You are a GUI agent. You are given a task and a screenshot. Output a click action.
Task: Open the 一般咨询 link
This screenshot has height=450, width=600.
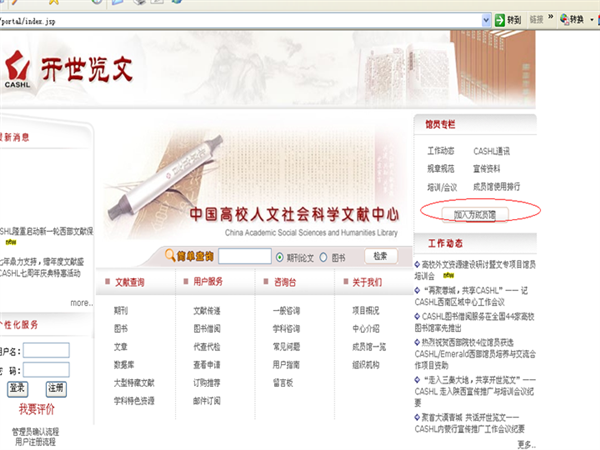pyautogui.click(x=286, y=311)
